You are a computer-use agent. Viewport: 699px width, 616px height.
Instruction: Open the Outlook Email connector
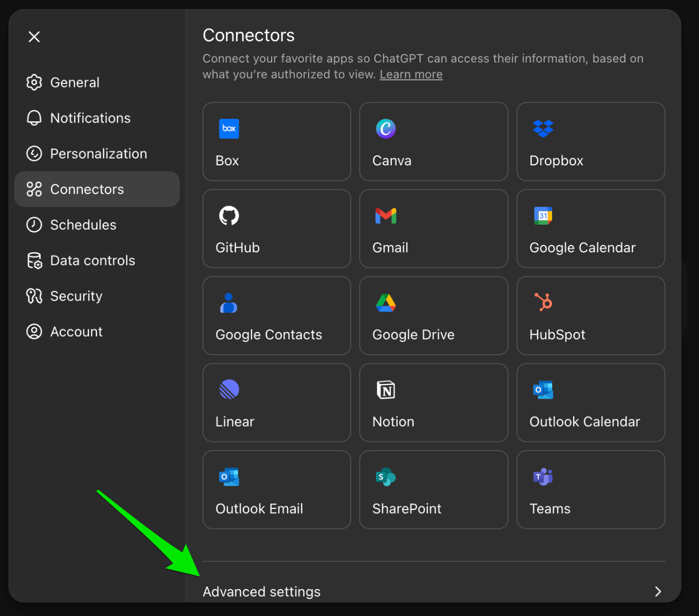276,489
